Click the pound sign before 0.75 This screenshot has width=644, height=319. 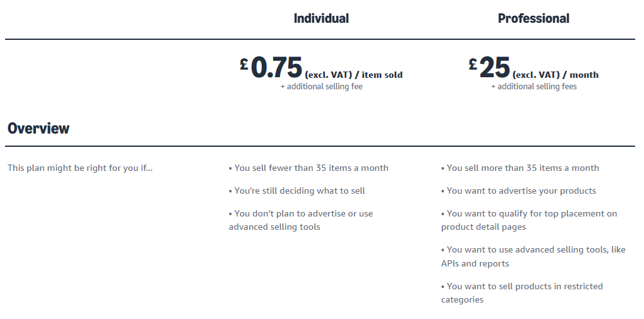tap(244, 64)
